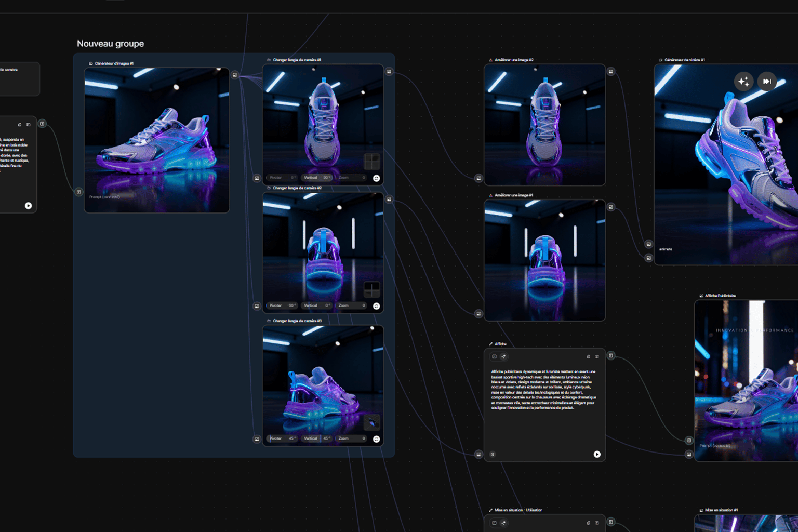Click the image input port of Affiche Publicitaire
Viewport: 798px width, 532px height.
pos(689,455)
